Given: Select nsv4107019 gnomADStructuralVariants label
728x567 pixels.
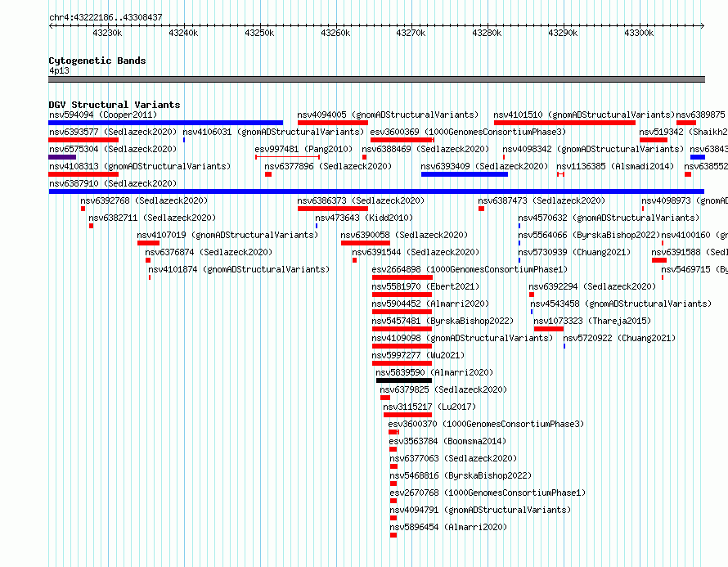Looking at the screenshot, I should (x=227, y=235).
